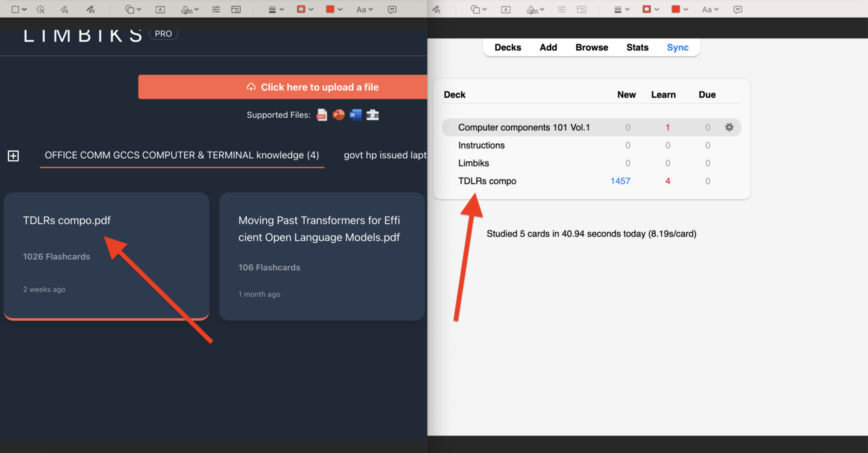Click the Due column header
868x453 pixels.
pos(707,94)
